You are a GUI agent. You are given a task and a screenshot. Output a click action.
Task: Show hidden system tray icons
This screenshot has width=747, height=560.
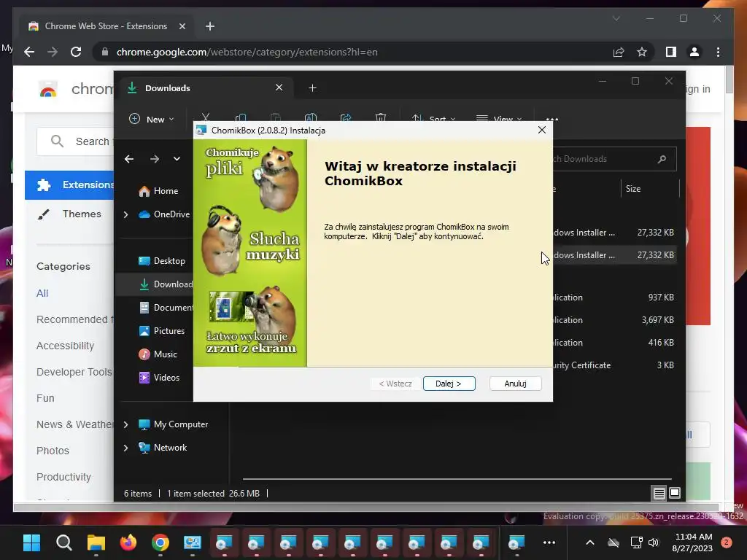point(589,542)
